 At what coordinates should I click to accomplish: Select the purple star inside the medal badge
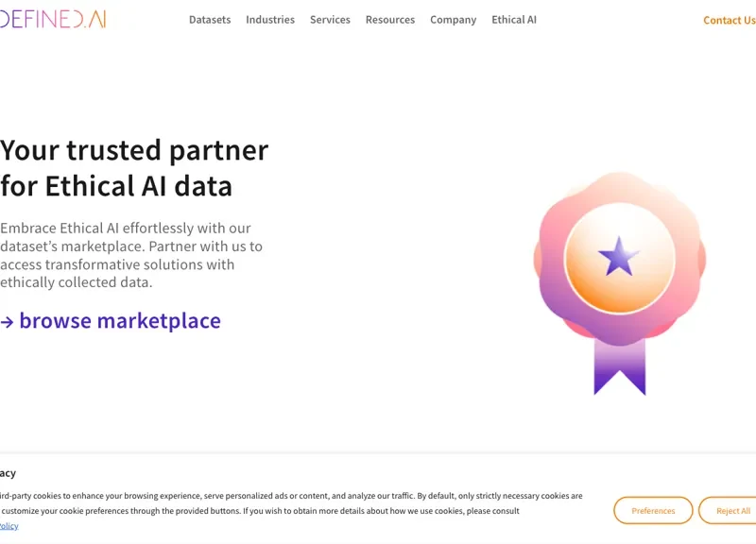point(619,256)
